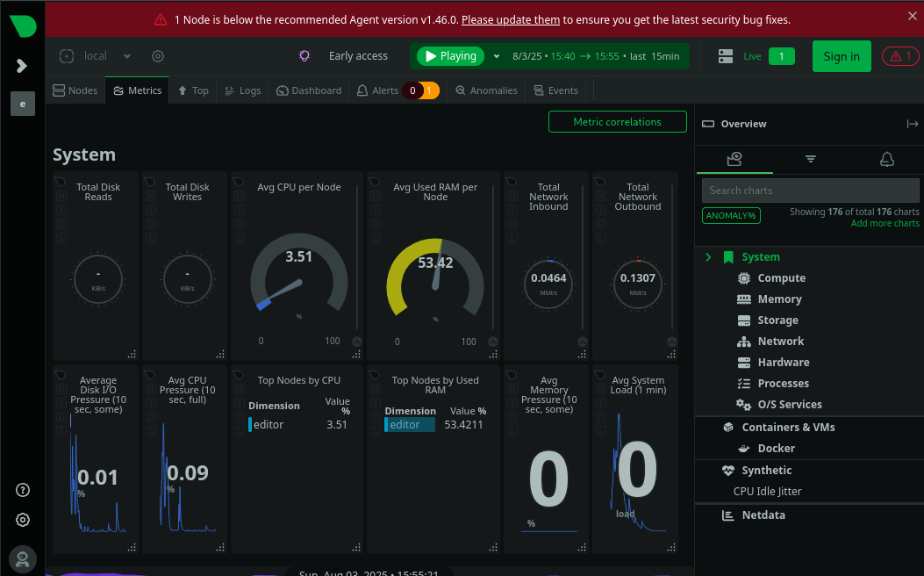924x576 pixels.
Task: Click the Search charts input field
Action: [809, 191]
